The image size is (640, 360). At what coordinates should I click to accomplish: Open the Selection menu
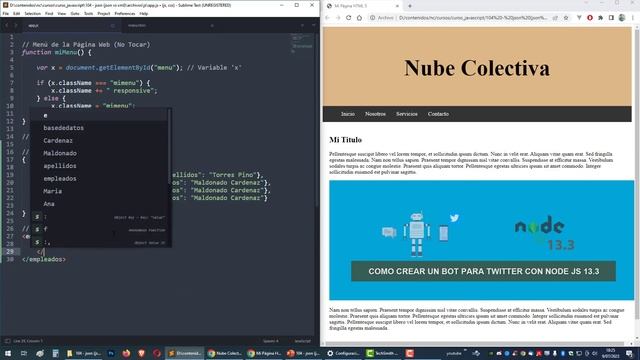coord(32,13)
